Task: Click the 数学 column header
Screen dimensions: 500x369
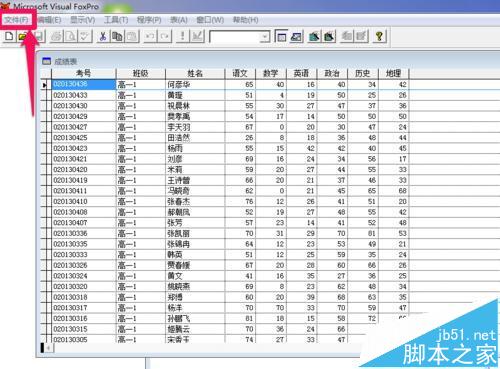Action: point(271,74)
